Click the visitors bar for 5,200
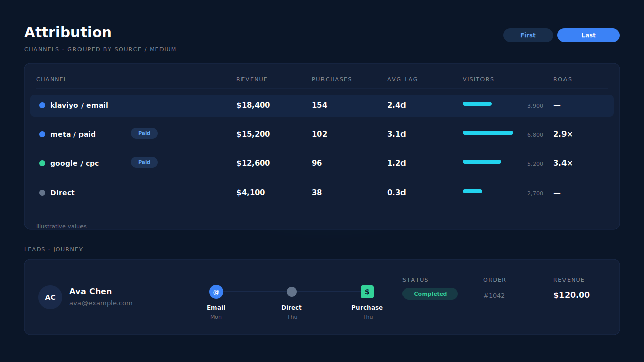This screenshot has width=644, height=362. pos(482,162)
